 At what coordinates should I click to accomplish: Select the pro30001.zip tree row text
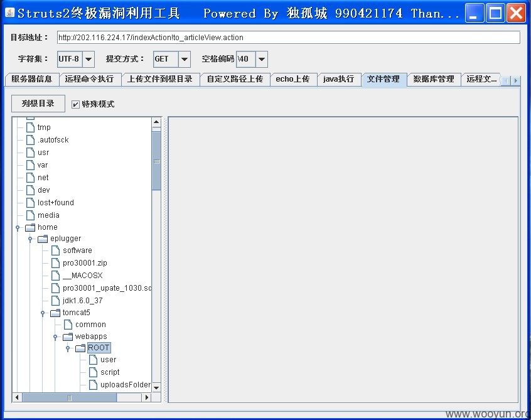(85, 263)
